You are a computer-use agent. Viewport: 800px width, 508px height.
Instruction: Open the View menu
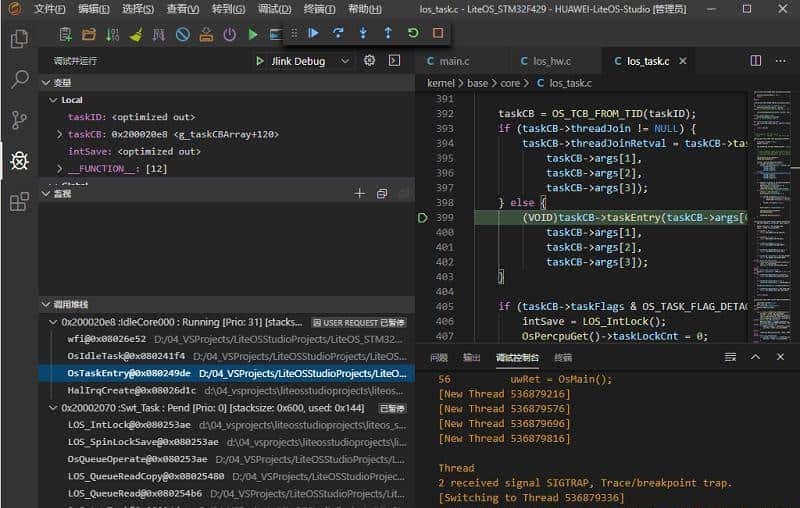pyautogui.click(x=183, y=9)
